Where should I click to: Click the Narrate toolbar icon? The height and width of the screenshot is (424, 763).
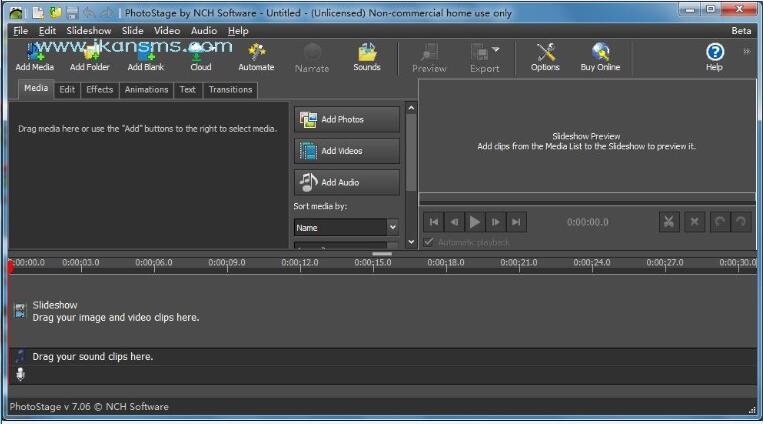(x=312, y=58)
